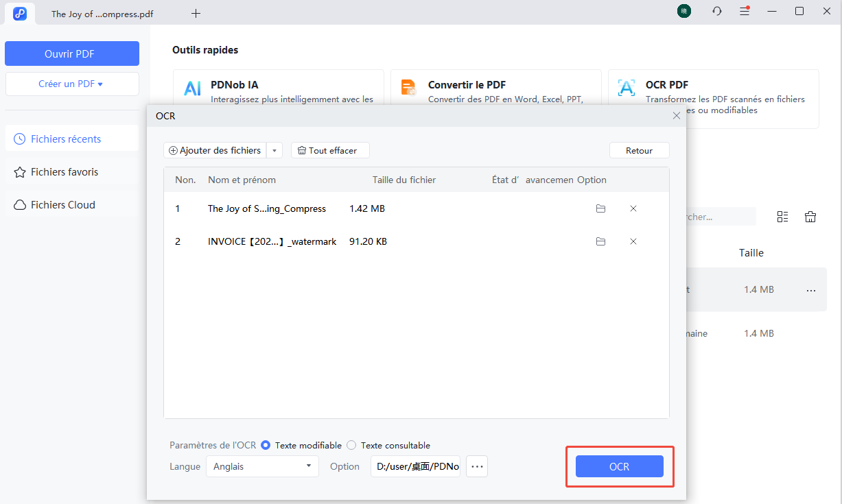Click the trash icon in file list header
Viewport: 842px width, 504px height.
[810, 217]
